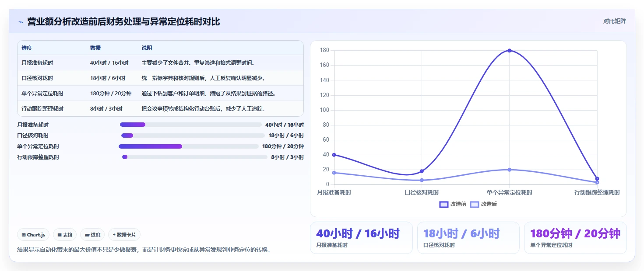Viewport: 644px width, 271px height.
Task: Toggle the 改造后 series in chart legend
Action: (483, 204)
